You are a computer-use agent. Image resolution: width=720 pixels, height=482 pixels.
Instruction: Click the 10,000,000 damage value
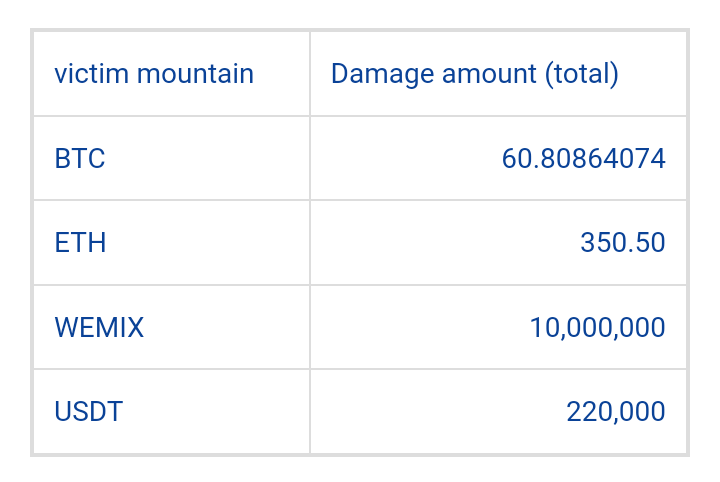[597, 327]
